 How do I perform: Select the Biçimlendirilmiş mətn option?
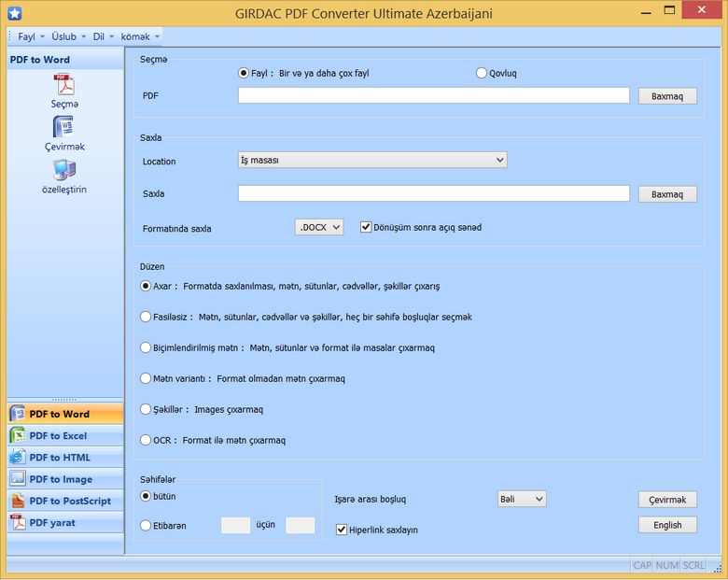(146, 347)
